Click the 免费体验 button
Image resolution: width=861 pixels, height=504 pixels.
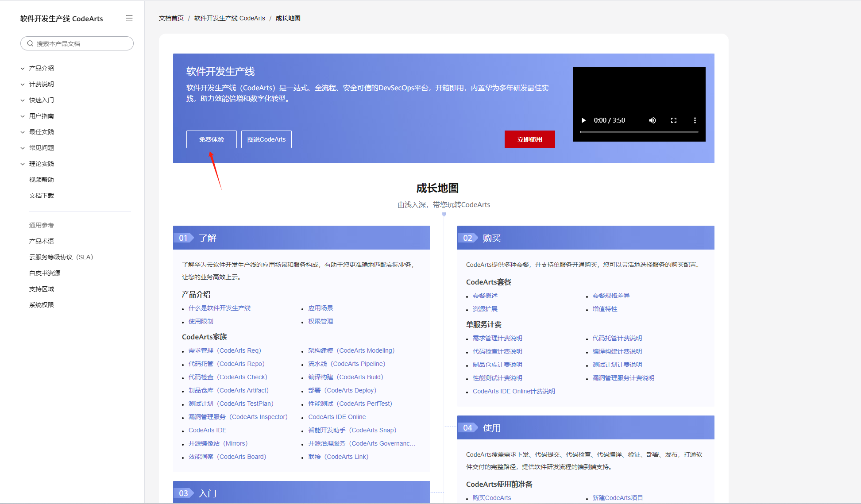click(211, 139)
